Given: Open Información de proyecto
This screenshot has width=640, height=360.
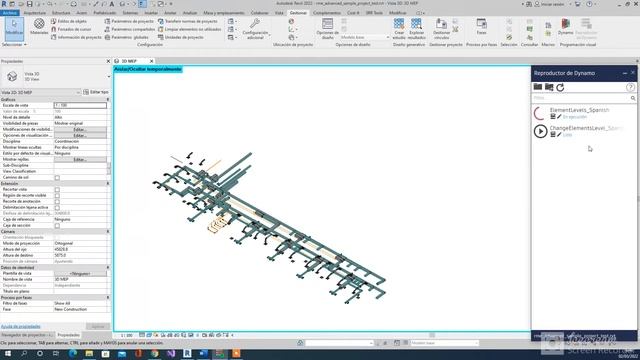Looking at the screenshot, I should point(76,37).
